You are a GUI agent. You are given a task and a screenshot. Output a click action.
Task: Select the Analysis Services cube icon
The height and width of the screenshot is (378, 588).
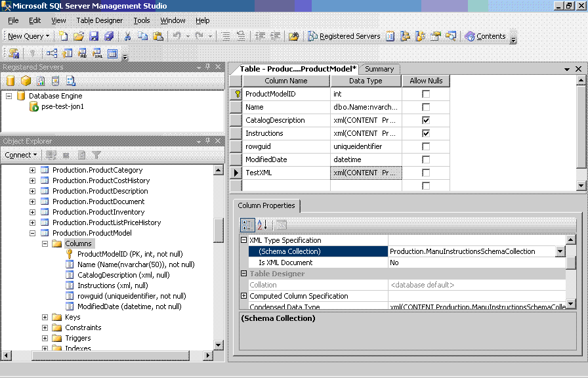pyautogui.click(x=26, y=81)
